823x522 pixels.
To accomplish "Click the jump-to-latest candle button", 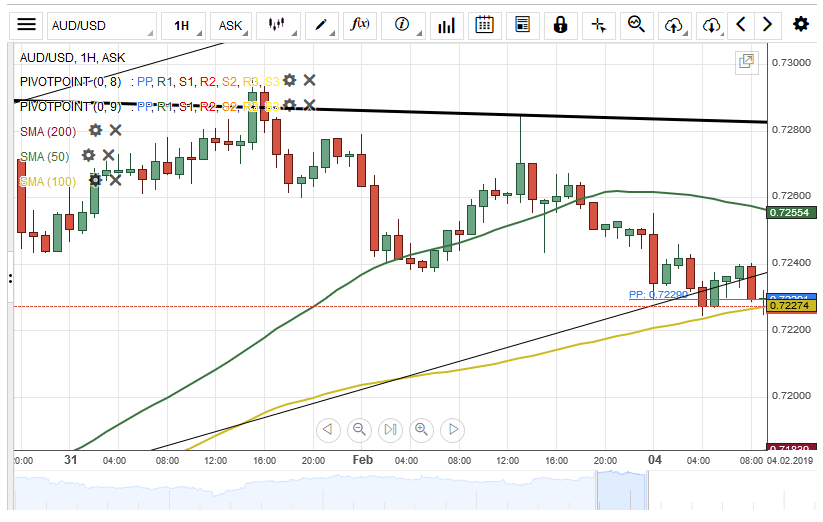I will [390, 430].
